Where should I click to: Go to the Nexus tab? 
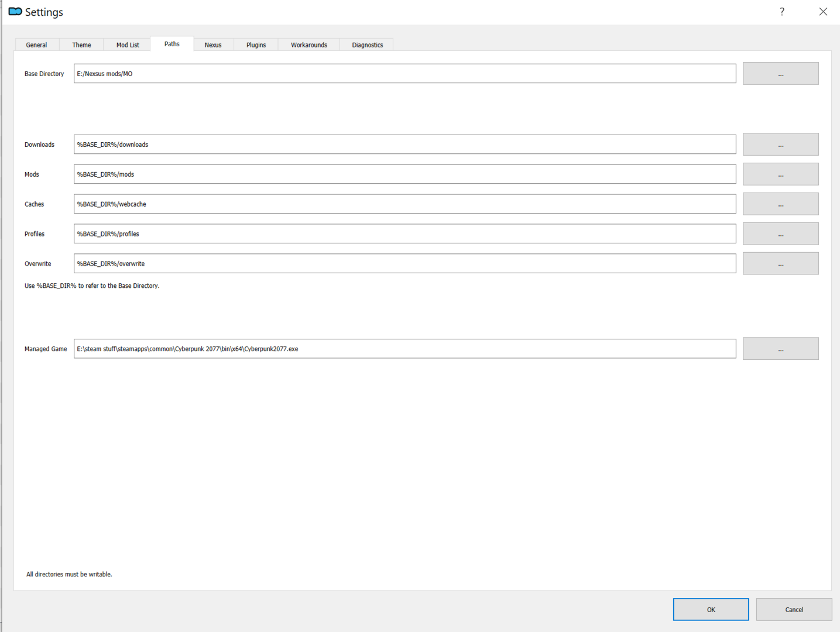213,45
